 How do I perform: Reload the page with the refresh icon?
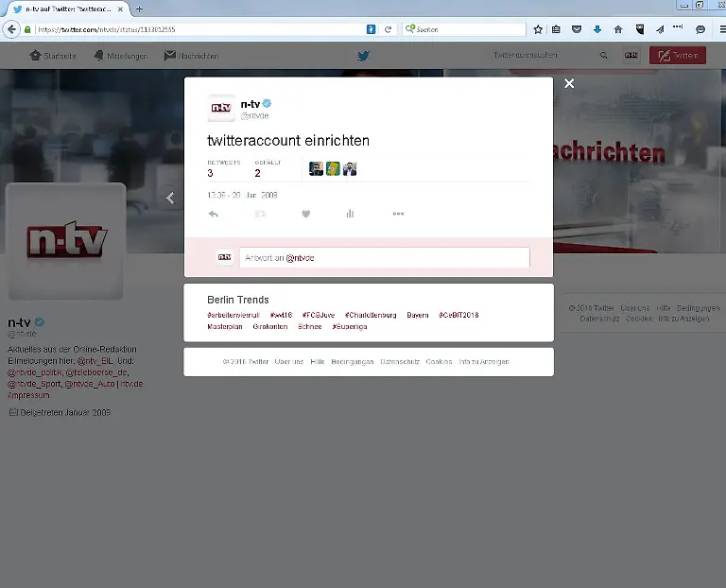388,29
